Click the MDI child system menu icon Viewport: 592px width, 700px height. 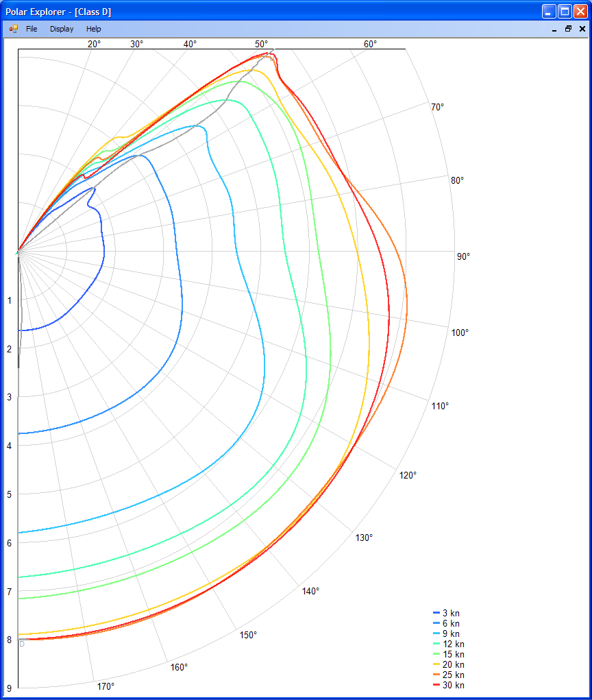pos(14,29)
